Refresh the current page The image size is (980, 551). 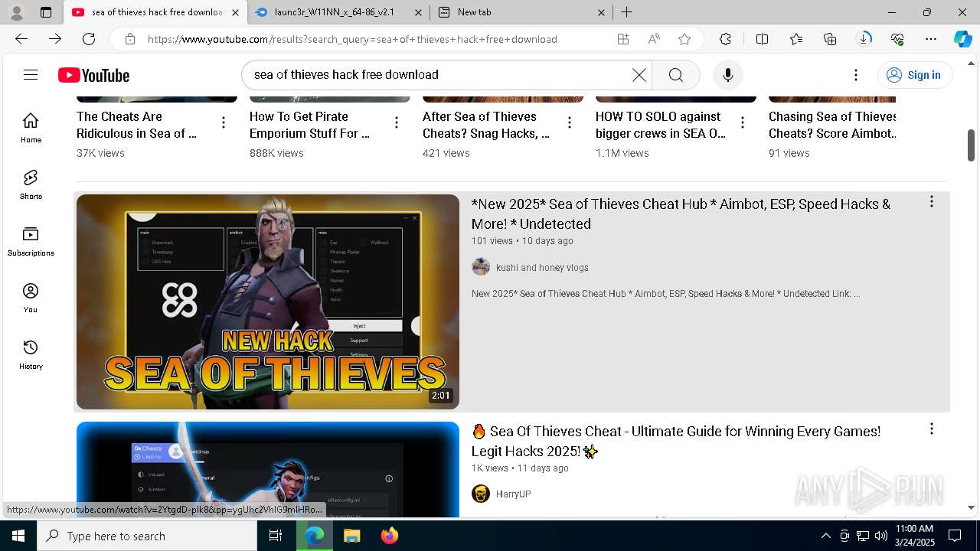point(89,39)
